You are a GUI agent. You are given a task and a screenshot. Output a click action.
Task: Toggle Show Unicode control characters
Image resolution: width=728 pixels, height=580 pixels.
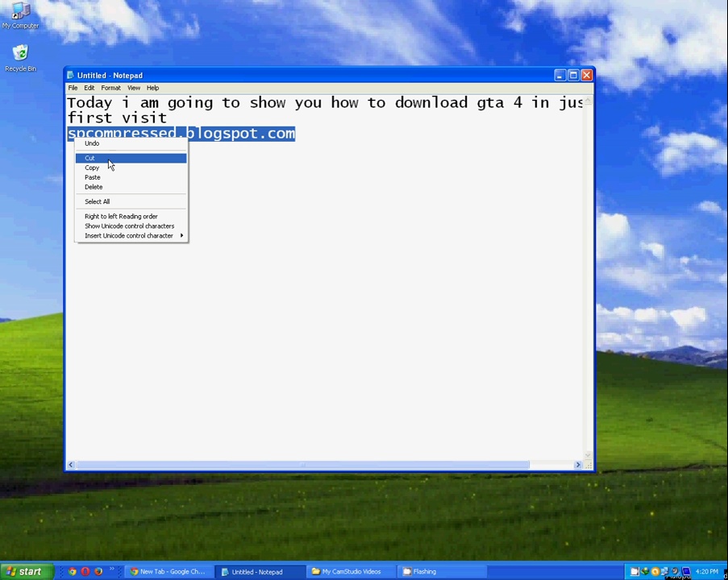[x=131, y=226]
